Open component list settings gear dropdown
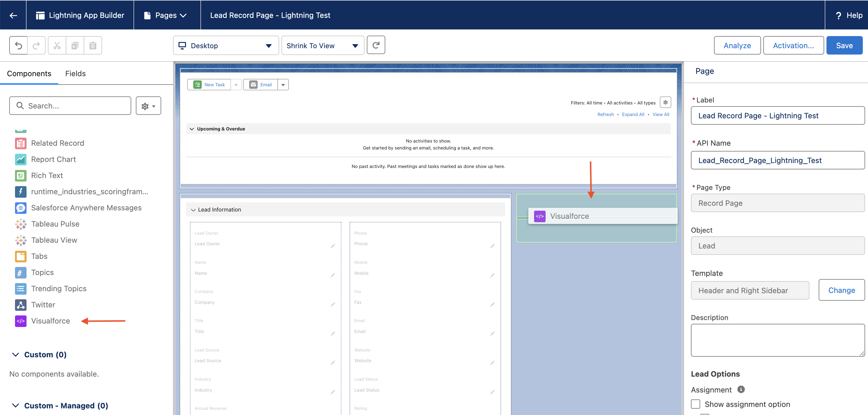This screenshot has width=868, height=415. pos(148,106)
